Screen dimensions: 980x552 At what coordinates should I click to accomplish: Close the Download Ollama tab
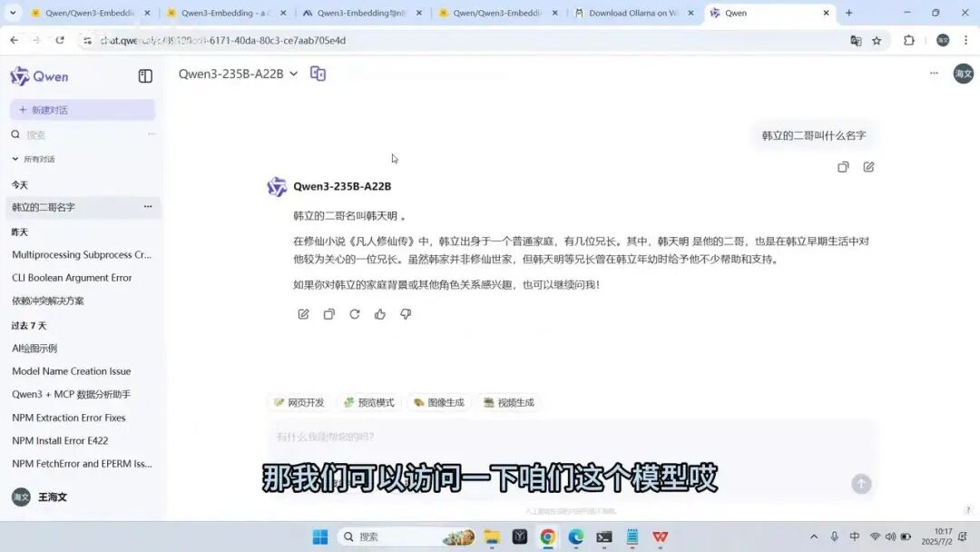[691, 13]
